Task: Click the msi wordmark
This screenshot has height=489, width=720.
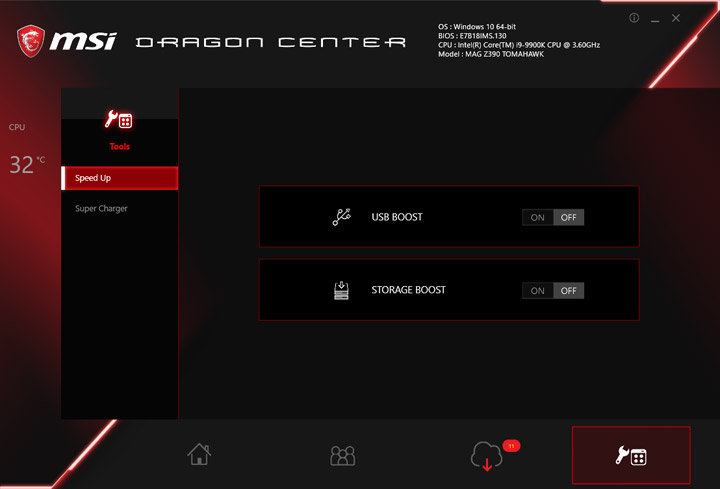Action: pyautogui.click(x=83, y=41)
